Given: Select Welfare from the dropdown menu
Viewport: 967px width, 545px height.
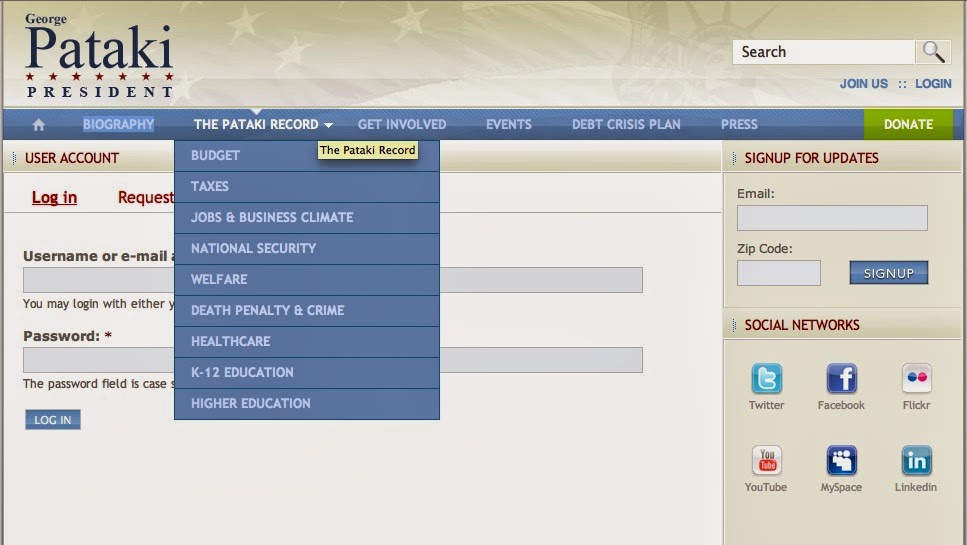Looking at the screenshot, I should (x=307, y=279).
